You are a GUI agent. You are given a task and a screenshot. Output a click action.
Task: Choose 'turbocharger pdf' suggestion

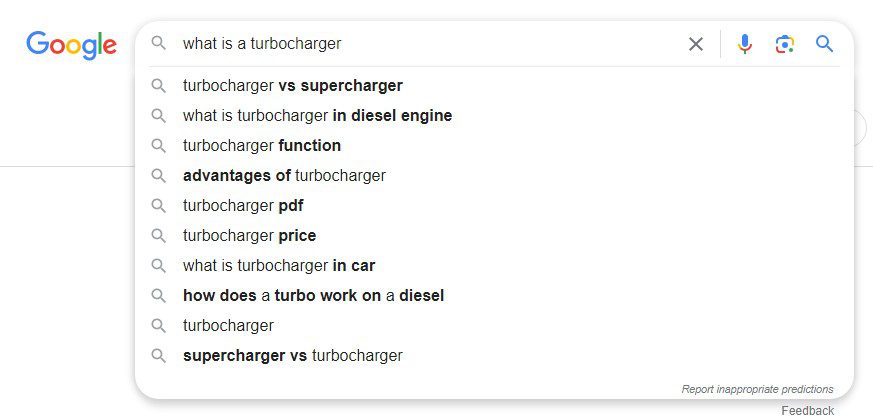click(494, 206)
